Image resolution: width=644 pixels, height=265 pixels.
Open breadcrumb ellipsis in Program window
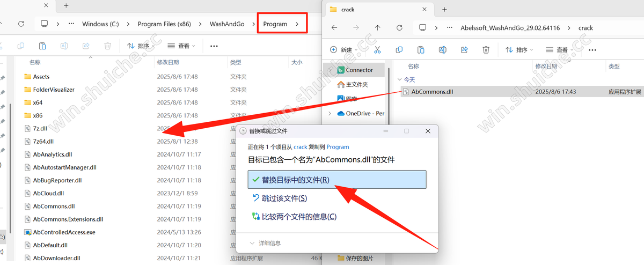(71, 24)
